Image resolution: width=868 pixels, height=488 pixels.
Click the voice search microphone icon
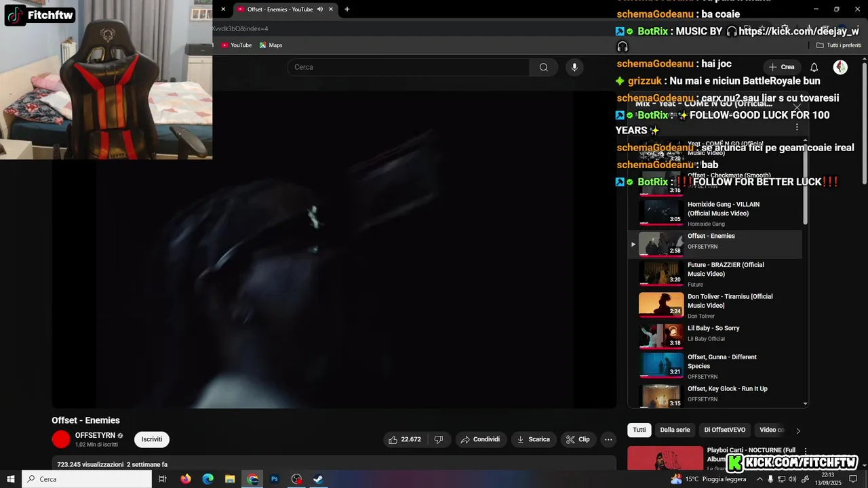[574, 67]
